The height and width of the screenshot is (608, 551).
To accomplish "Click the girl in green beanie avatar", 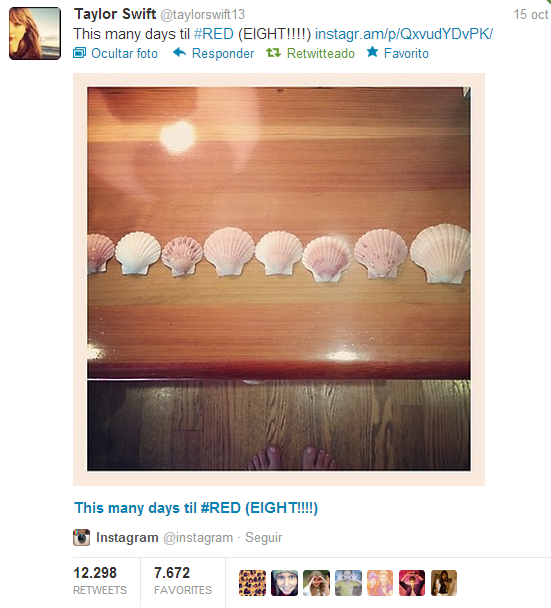I will pyautogui.click(x=284, y=583).
